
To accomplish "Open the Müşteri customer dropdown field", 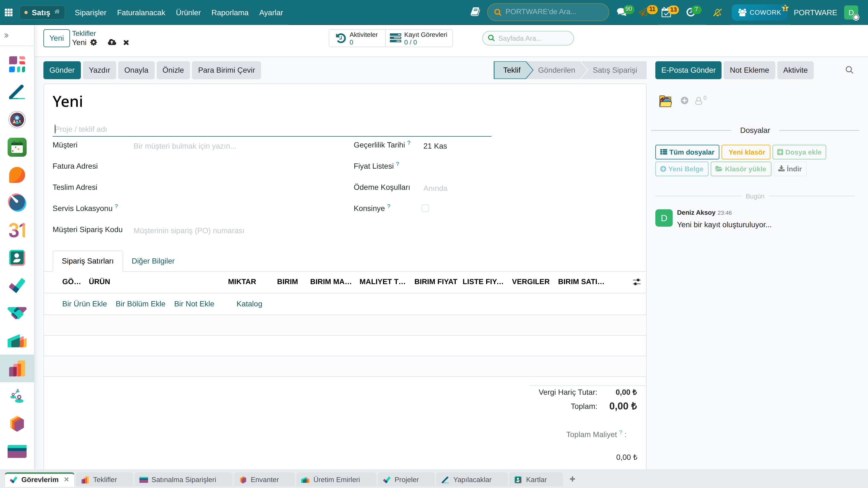I will (238, 146).
